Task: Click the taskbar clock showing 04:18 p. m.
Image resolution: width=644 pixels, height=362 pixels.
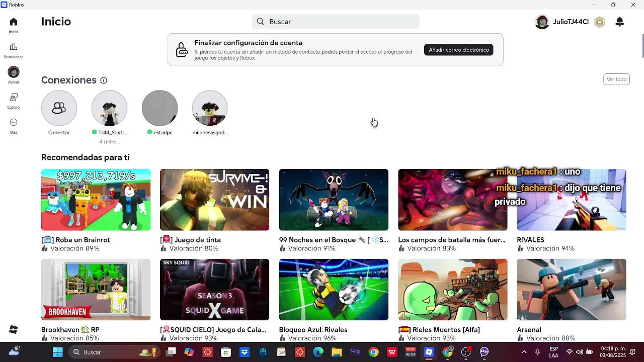Action: click(x=613, y=352)
